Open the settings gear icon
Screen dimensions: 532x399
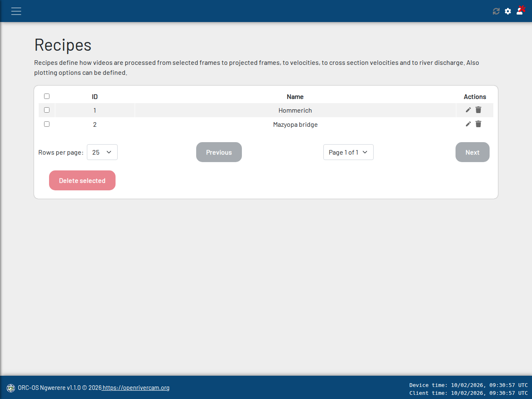[x=508, y=11]
